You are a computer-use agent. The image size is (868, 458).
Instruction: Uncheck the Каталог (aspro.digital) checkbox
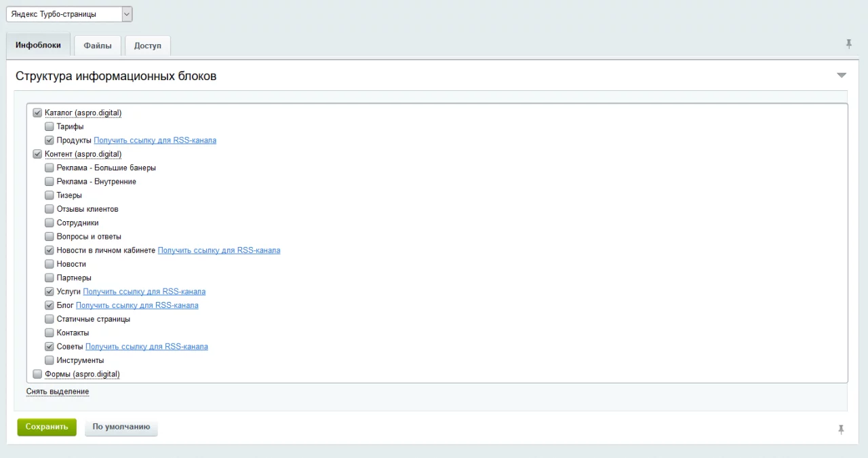[x=37, y=113]
